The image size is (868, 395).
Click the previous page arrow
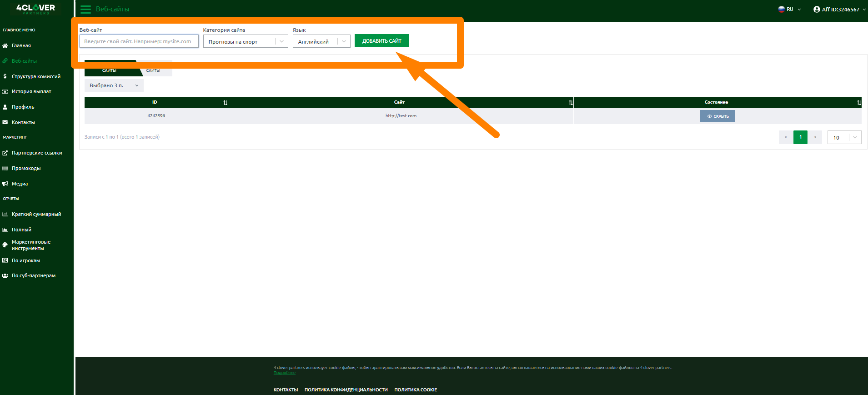click(786, 137)
